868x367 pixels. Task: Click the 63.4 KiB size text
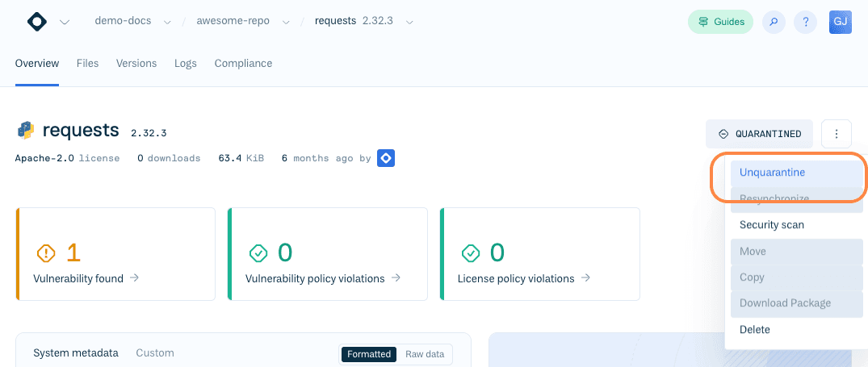[241, 158]
